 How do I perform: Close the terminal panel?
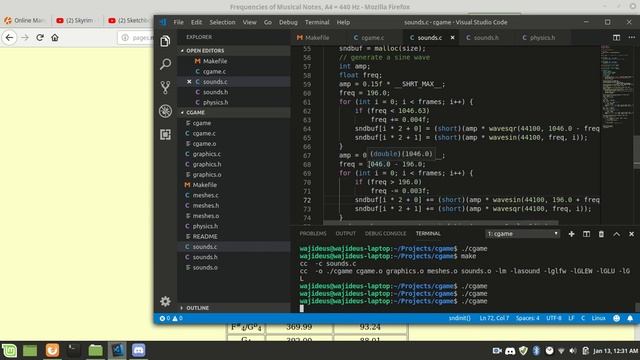click(631, 234)
